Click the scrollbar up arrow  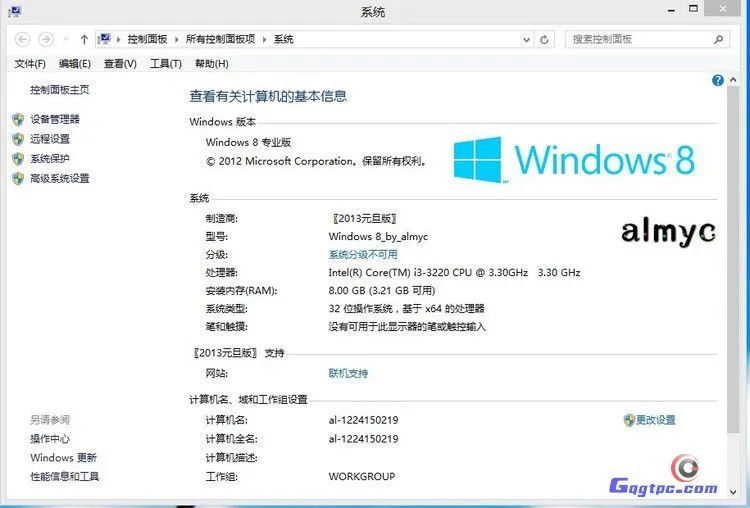(x=733, y=80)
